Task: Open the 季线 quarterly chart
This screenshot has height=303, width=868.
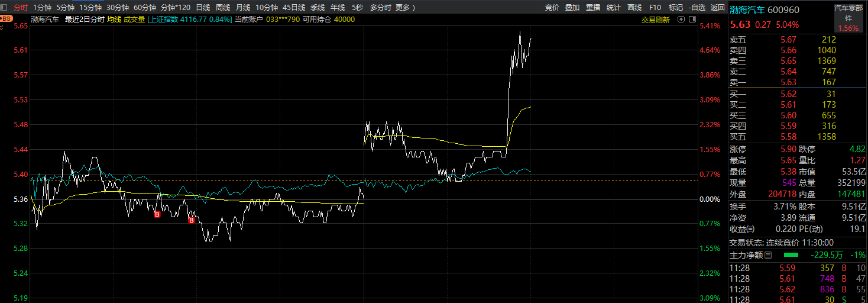Action: point(318,8)
